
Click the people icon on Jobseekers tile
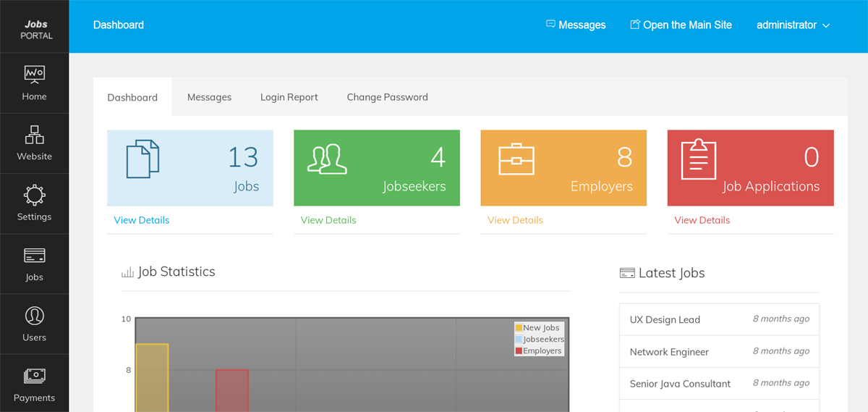(327, 159)
